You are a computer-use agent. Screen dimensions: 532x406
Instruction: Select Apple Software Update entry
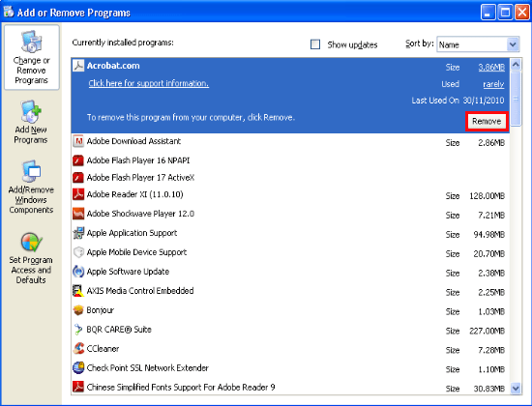click(128, 272)
